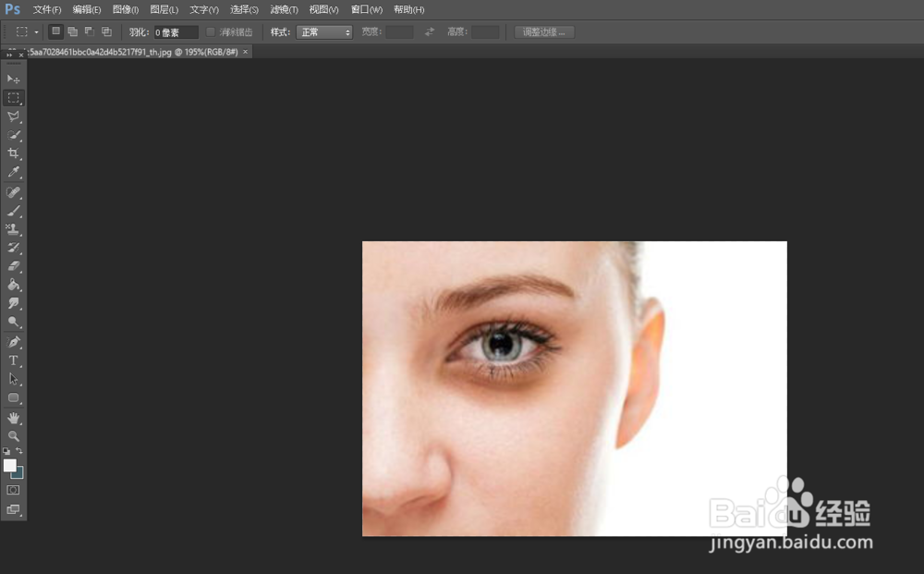
Task: Select the Clone Stamp tool
Action: click(12, 229)
